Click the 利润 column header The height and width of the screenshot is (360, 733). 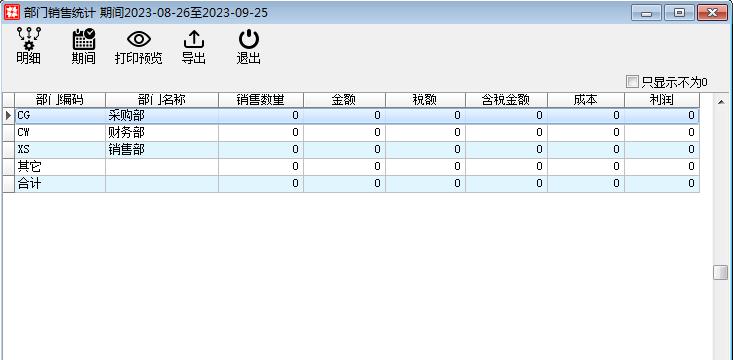tap(661, 100)
